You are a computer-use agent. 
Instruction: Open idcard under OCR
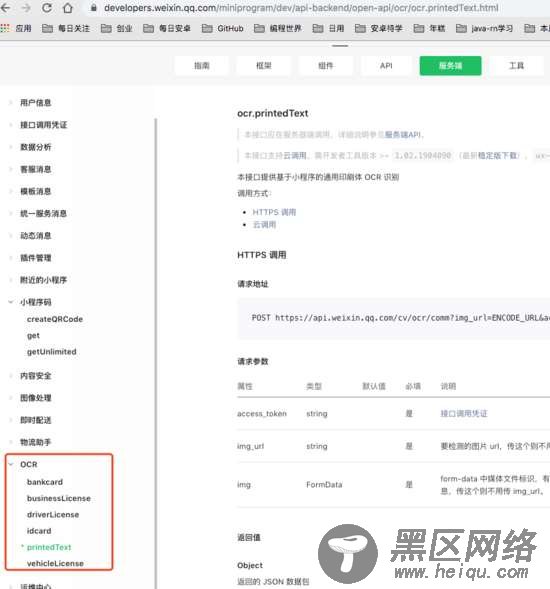(39, 531)
